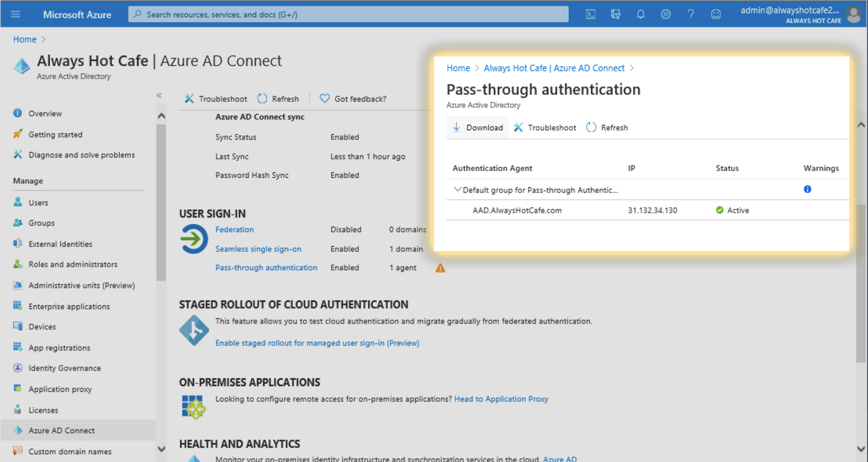Click the search resources field

(x=348, y=14)
